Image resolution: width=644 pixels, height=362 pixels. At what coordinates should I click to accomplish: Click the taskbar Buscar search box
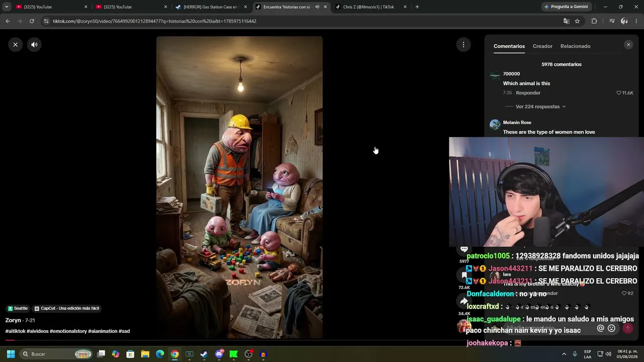pos(56,354)
